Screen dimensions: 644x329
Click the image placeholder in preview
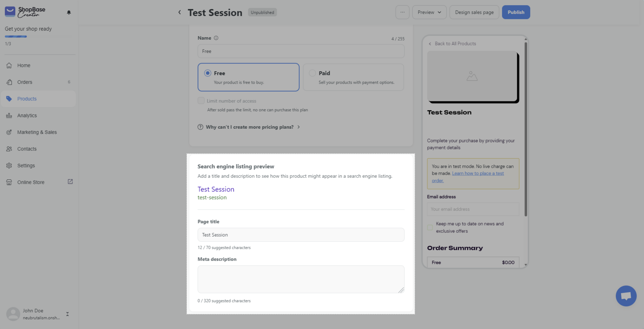tap(472, 76)
